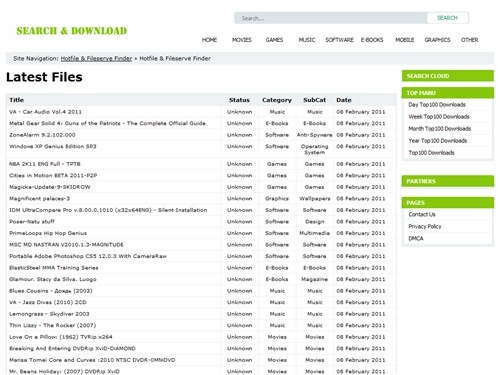Click Anti-Spyware subcategory in ZoneAlarm row
This screenshot has height=375, width=500.
point(314,135)
